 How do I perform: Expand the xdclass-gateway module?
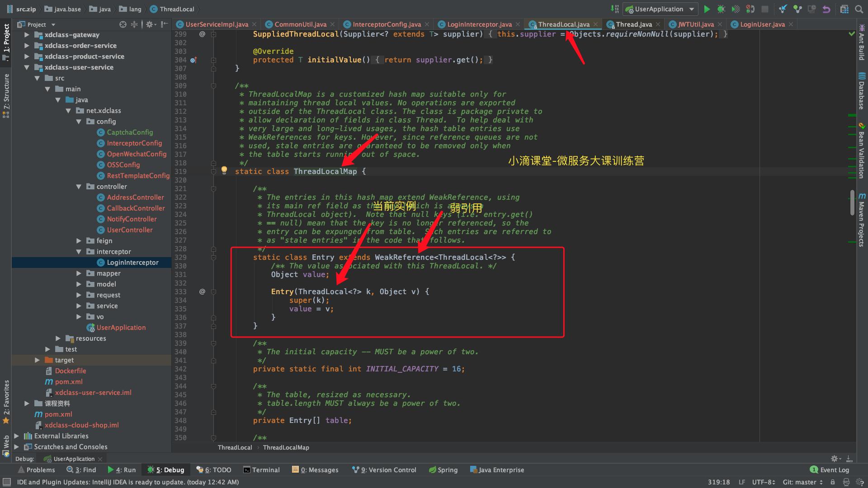[27, 35]
